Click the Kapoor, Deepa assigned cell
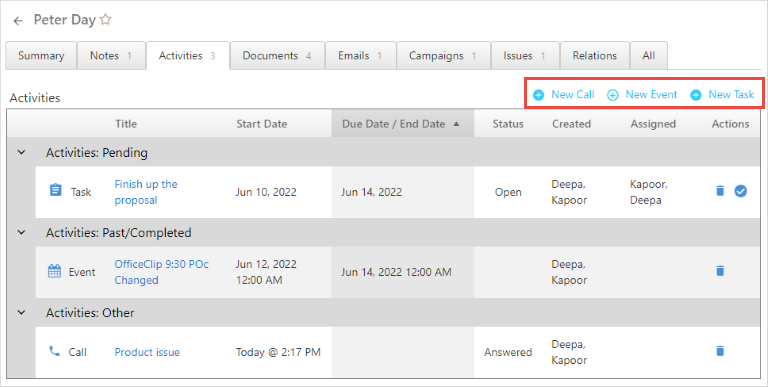Image resolution: width=768 pixels, height=387 pixels. coord(648,192)
